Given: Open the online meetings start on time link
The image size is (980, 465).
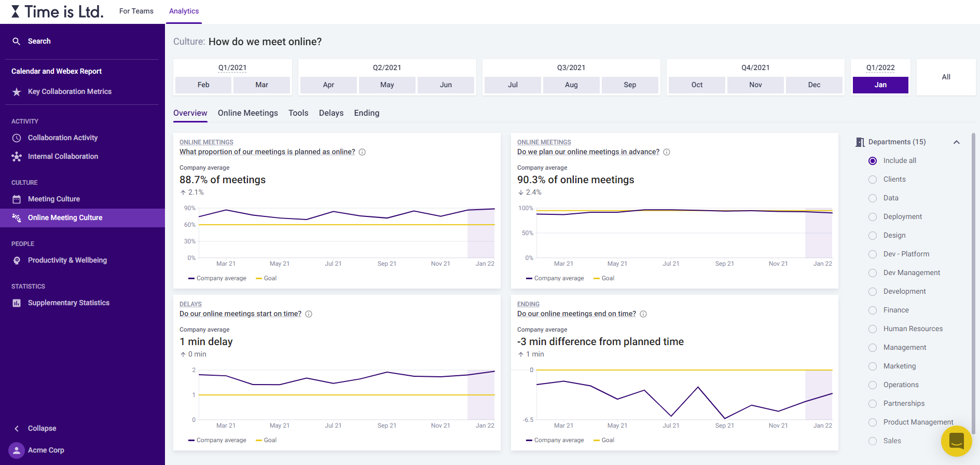Looking at the screenshot, I should (240, 314).
